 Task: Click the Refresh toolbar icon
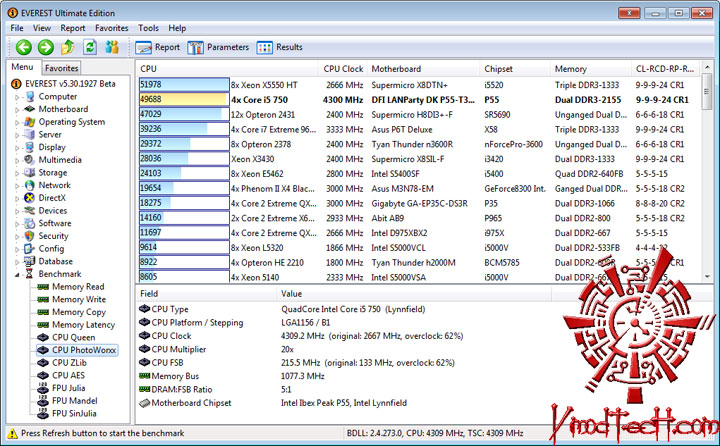coord(90,47)
